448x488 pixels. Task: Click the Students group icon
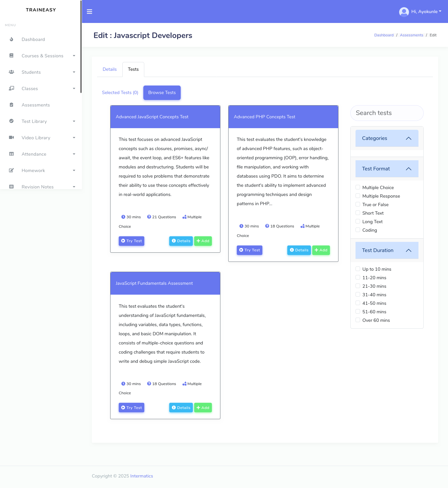click(11, 72)
